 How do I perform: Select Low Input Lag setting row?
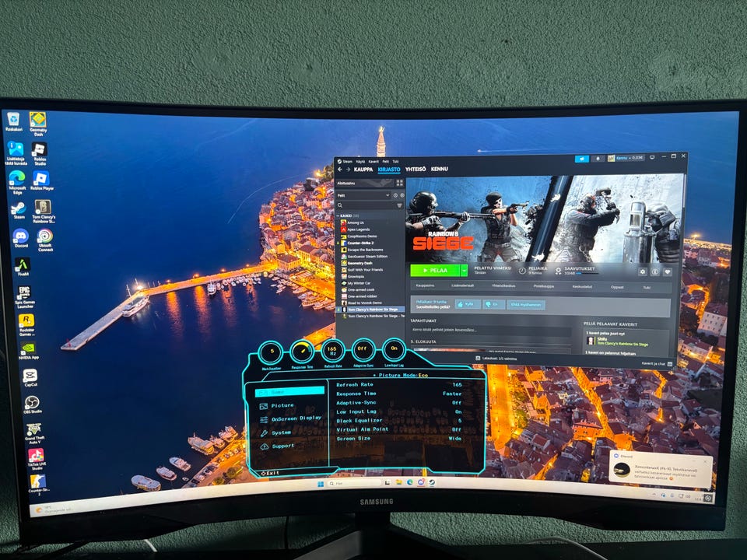399,412
